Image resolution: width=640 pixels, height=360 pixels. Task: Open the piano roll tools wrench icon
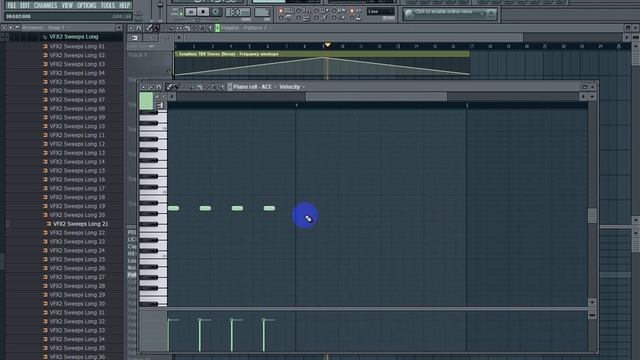[151, 87]
